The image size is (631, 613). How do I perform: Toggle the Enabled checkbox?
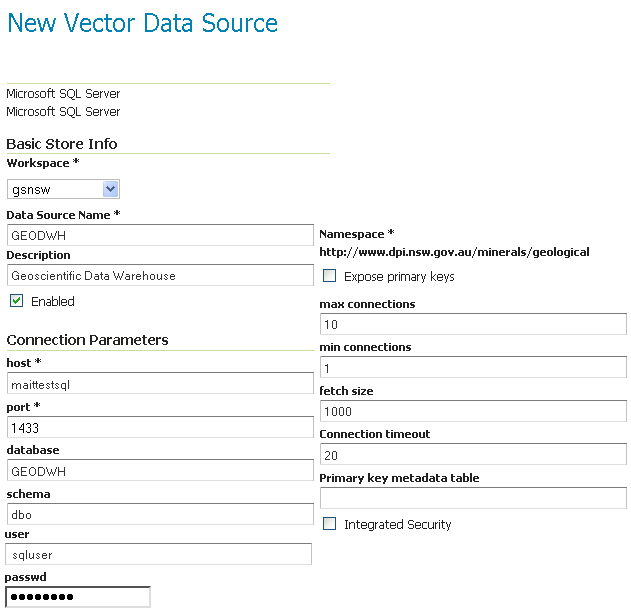click(16, 301)
